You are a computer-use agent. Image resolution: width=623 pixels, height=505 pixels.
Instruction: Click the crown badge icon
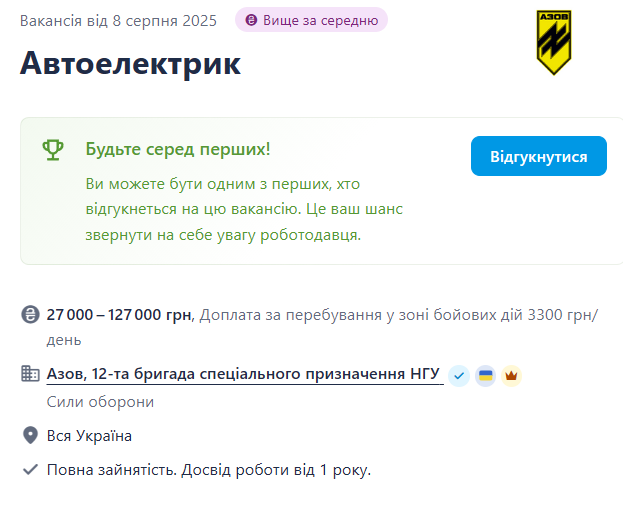pyautogui.click(x=511, y=375)
